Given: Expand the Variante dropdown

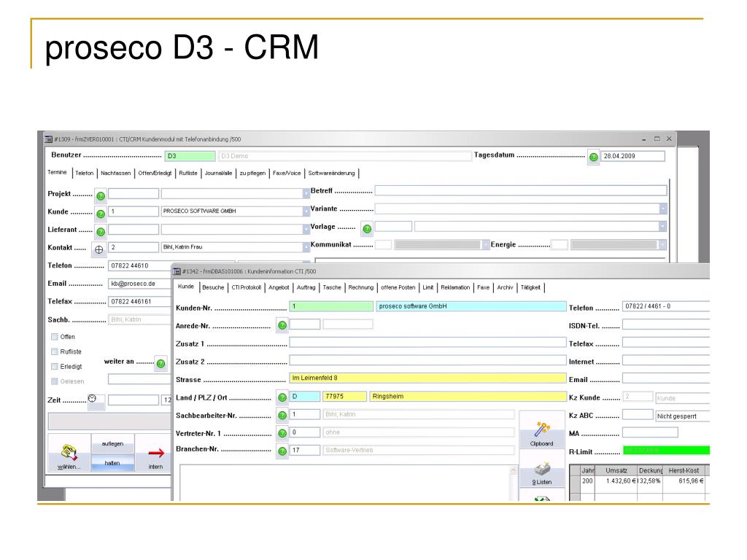Looking at the screenshot, I should point(662,209).
